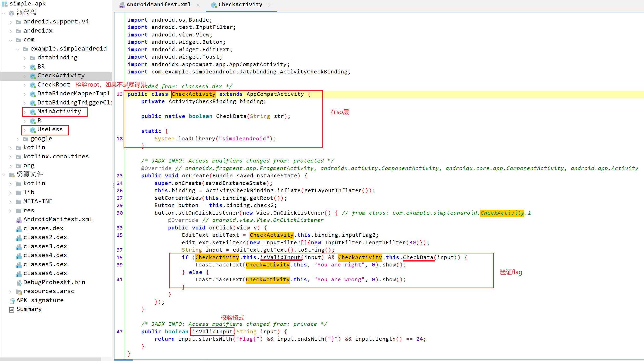
Task: Click the CheckData call in if-statement
Action: click(x=418, y=257)
